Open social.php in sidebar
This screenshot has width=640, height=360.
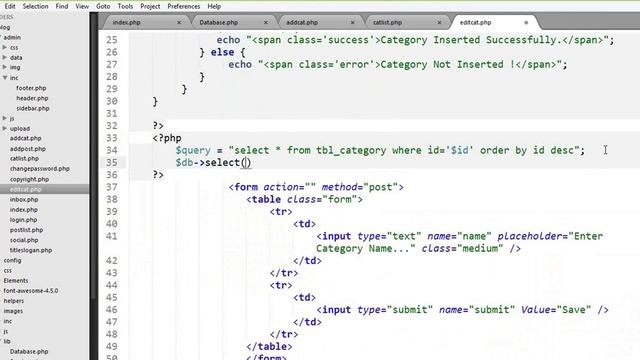click(24, 240)
